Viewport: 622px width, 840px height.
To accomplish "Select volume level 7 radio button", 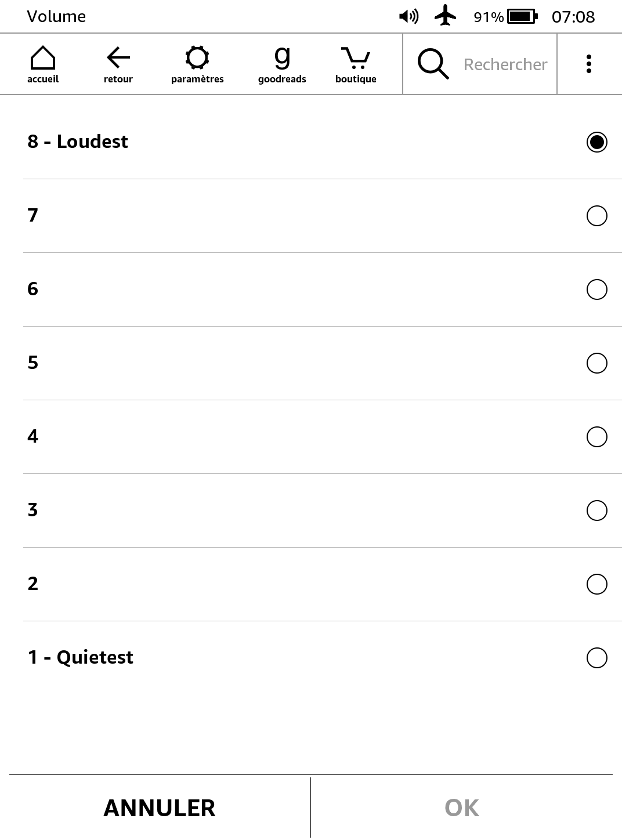I will click(x=597, y=216).
